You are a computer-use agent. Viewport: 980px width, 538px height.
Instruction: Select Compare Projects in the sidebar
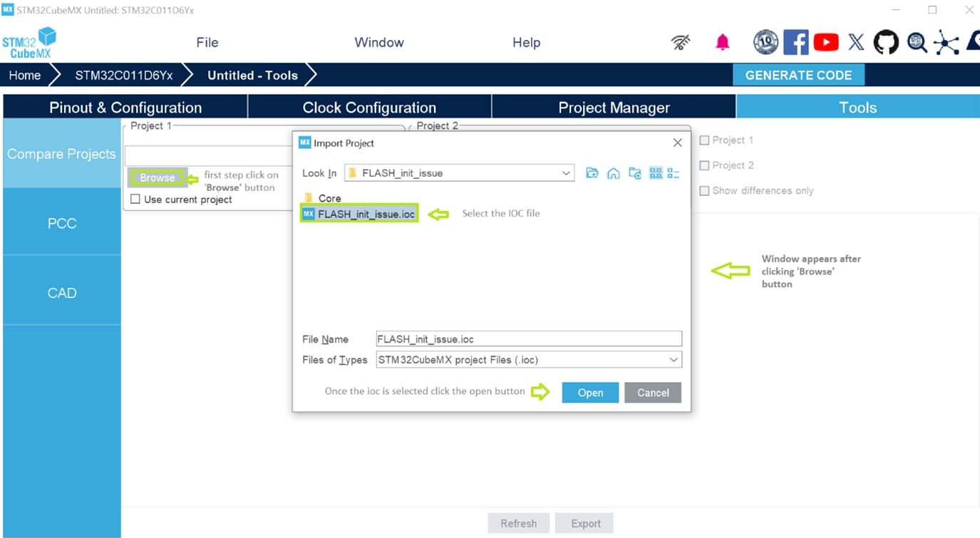pos(62,154)
